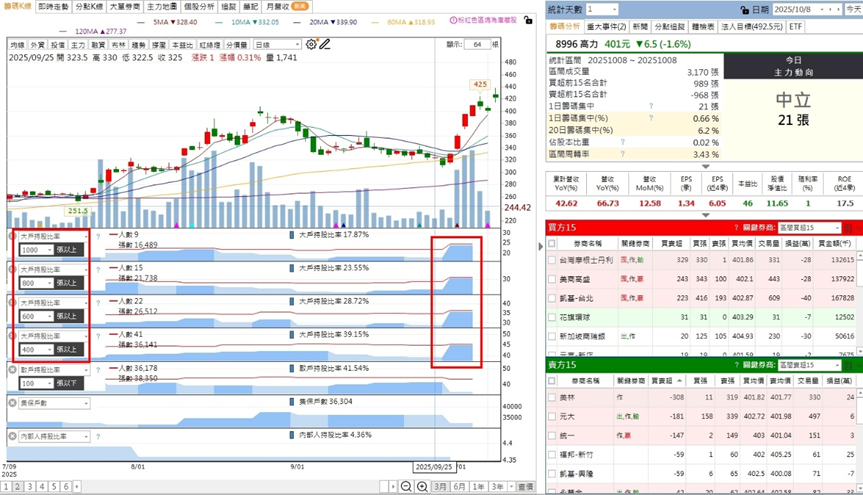
Task: Switch to the 分點K線 tab
Action: (x=89, y=7)
